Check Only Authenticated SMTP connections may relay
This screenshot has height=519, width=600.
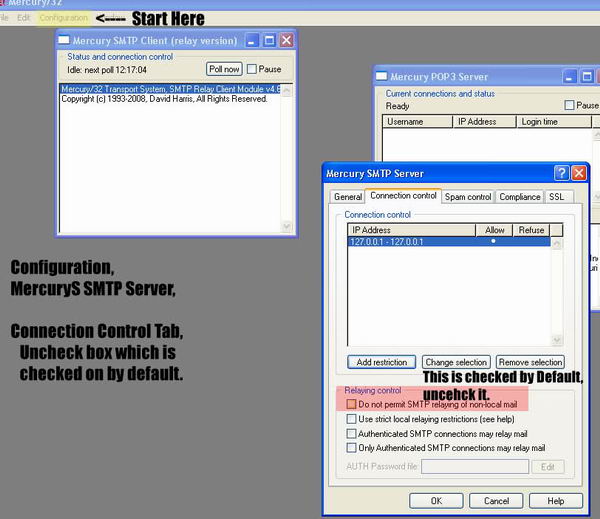[351, 448]
